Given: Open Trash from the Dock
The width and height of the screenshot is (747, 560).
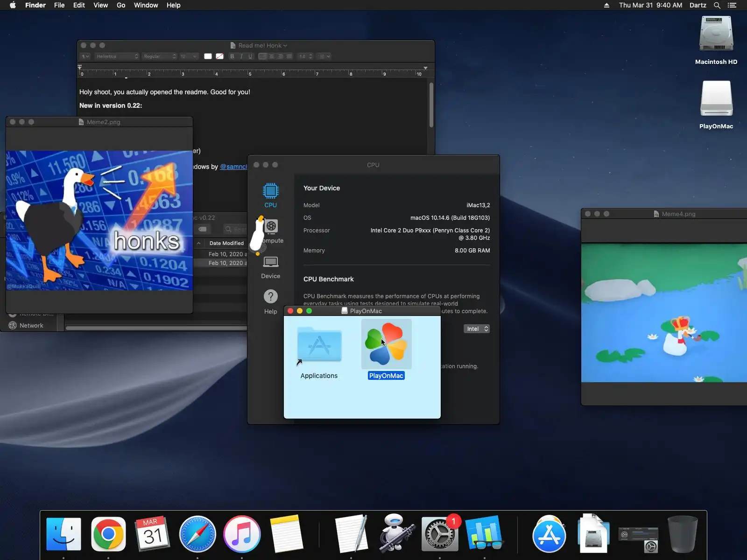Looking at the screenshot, I should pyautogui.click(x=683, y=534).
